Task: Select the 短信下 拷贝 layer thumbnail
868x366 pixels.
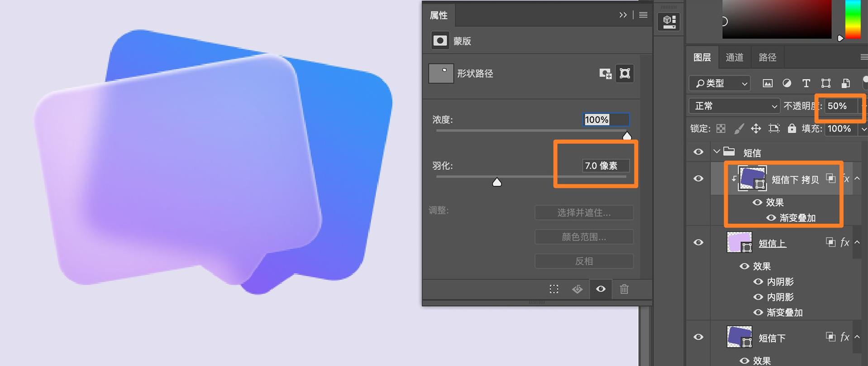Action: click(752, 178)
